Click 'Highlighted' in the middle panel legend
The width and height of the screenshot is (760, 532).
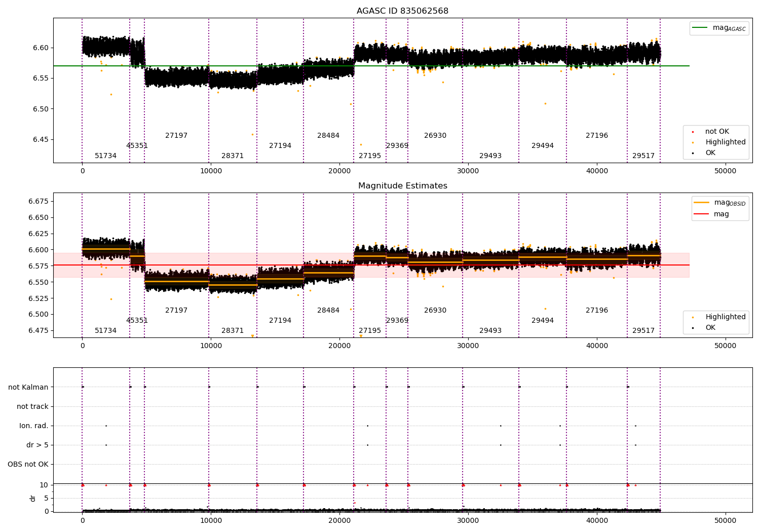(x=726, y=317)
